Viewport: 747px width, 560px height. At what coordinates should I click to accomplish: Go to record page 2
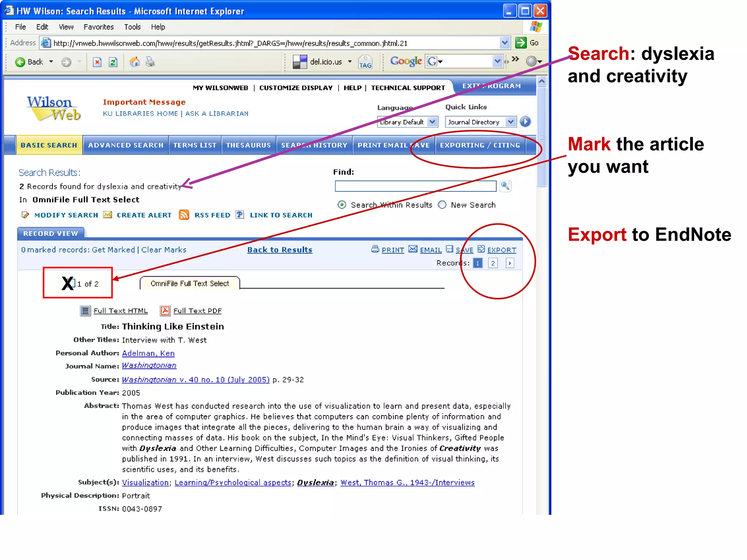tap(493, 263)
